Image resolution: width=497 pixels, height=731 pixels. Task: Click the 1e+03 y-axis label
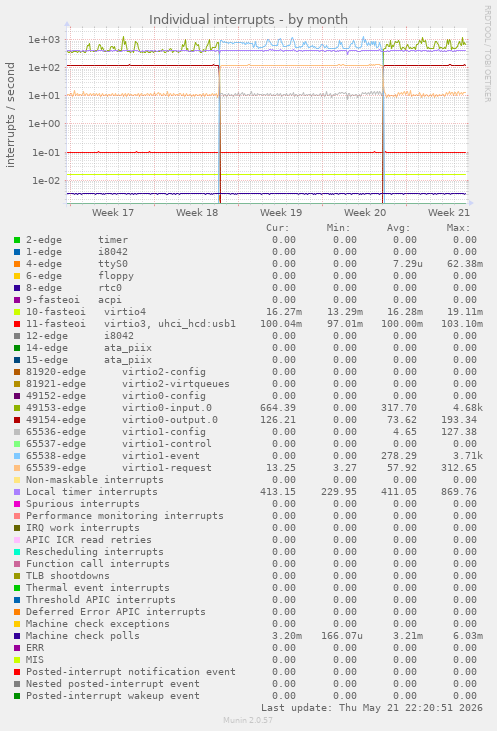44,40
